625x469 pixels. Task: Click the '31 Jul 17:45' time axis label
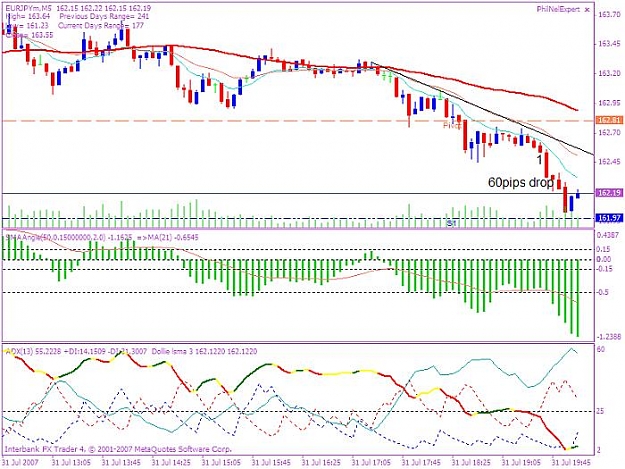click(x=421, y=463)
